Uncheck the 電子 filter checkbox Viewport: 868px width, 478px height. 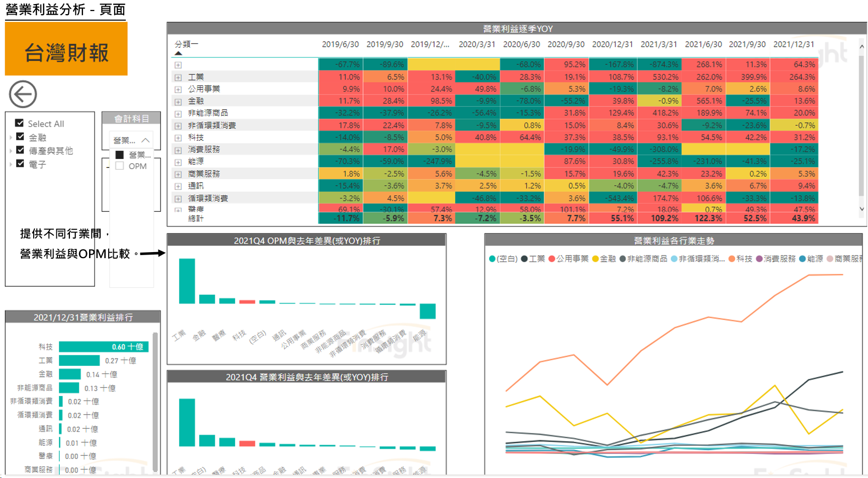[x=21, y=164]
